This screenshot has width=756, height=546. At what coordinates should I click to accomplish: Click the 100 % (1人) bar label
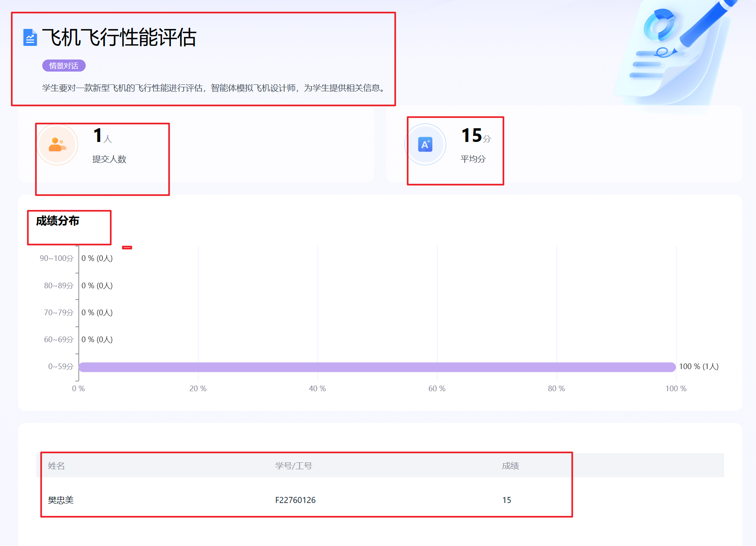698,367
